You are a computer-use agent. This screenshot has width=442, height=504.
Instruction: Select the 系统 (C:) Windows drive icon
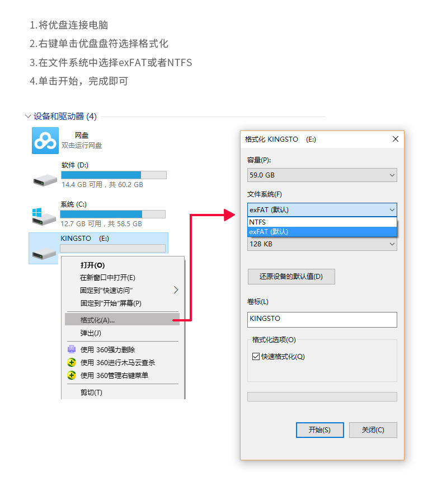tap(44, 216)
